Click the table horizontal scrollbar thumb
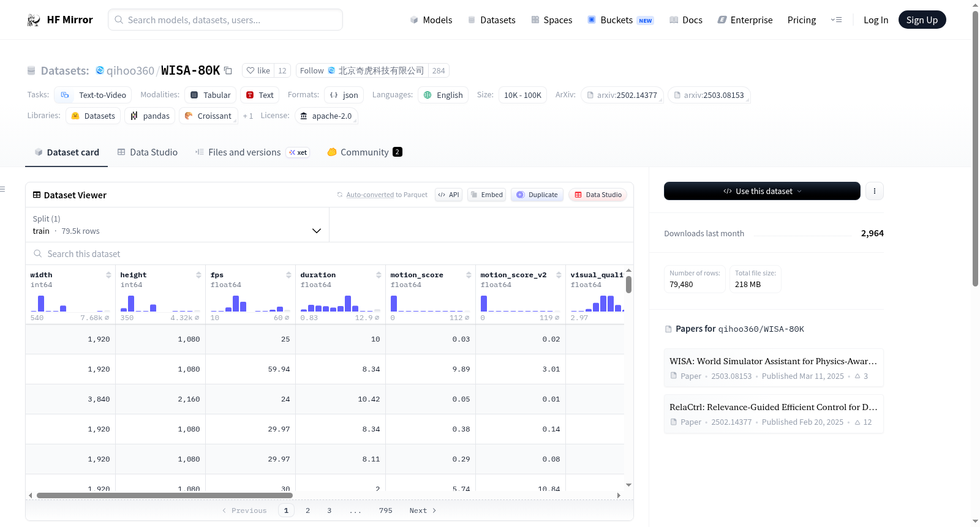This screenshot has width=980, height=527. 164,495
